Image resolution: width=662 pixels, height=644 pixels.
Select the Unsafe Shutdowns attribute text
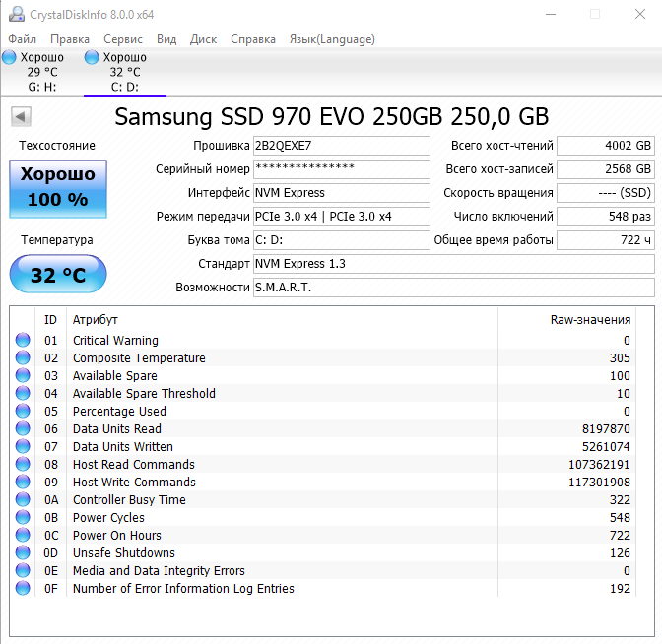[124, 552]
